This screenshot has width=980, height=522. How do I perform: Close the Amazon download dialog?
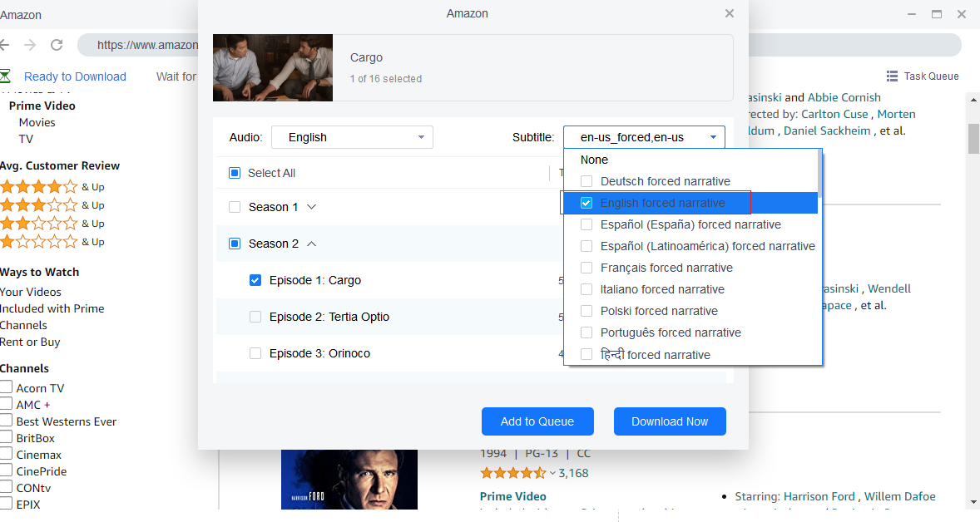(730, 13)
